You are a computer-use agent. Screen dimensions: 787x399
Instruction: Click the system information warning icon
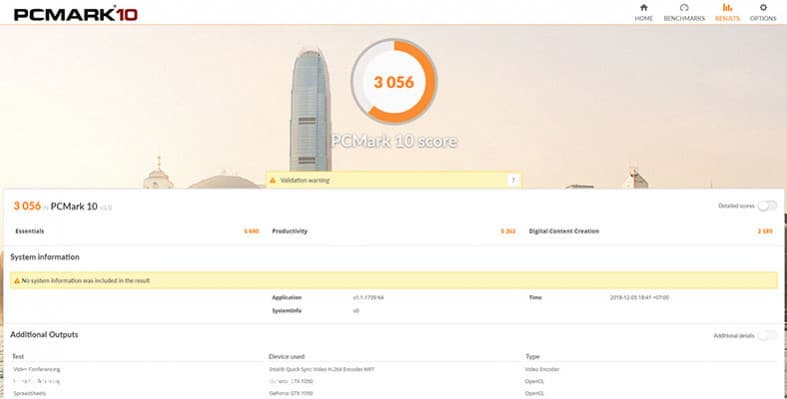coord(17,281)
